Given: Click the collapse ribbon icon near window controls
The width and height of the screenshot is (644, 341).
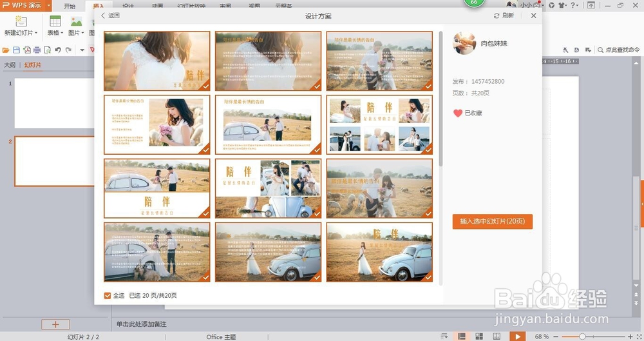Looking at the screenshot, I should [591, 5].
